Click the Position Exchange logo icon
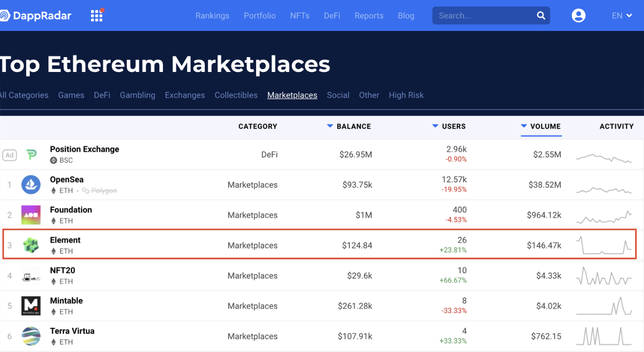Screen dimensions: 644x352 (x=31, y=155)
